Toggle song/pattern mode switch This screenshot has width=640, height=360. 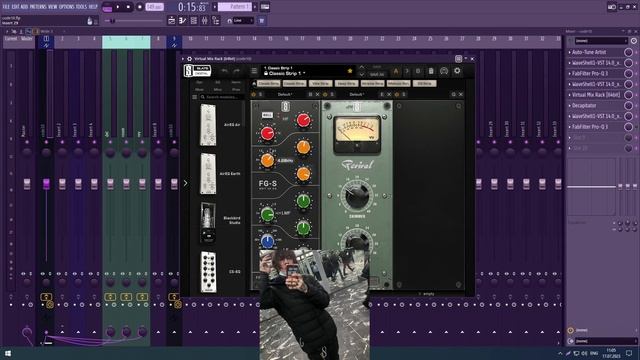click(x=107, y=7)
